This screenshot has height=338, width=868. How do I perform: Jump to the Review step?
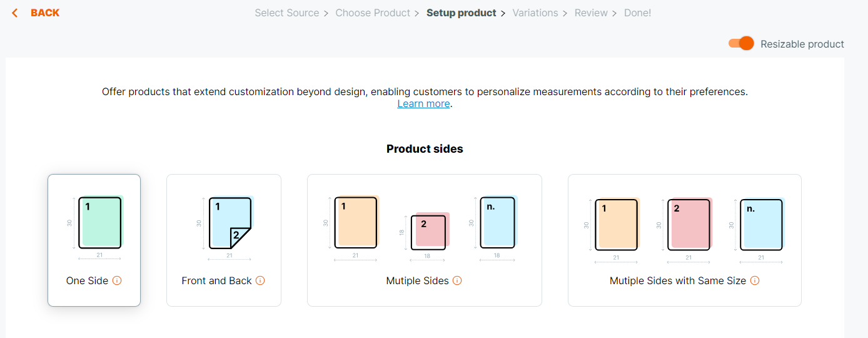tap(591, 13)
